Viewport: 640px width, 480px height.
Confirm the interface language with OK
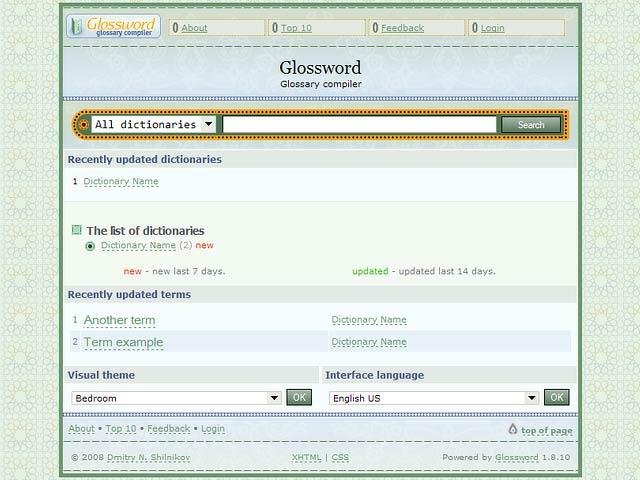(557, 398)
